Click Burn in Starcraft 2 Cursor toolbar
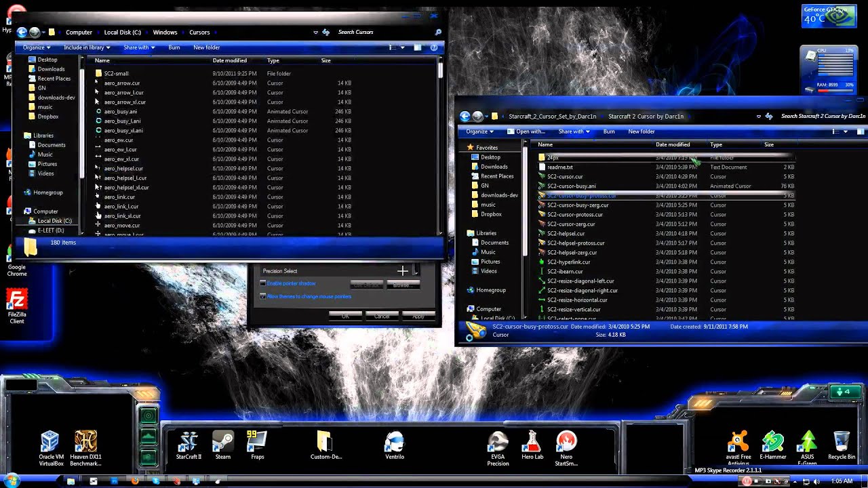Image resolution: width=868 pixels, height=488 pixels. pos(609,131)
